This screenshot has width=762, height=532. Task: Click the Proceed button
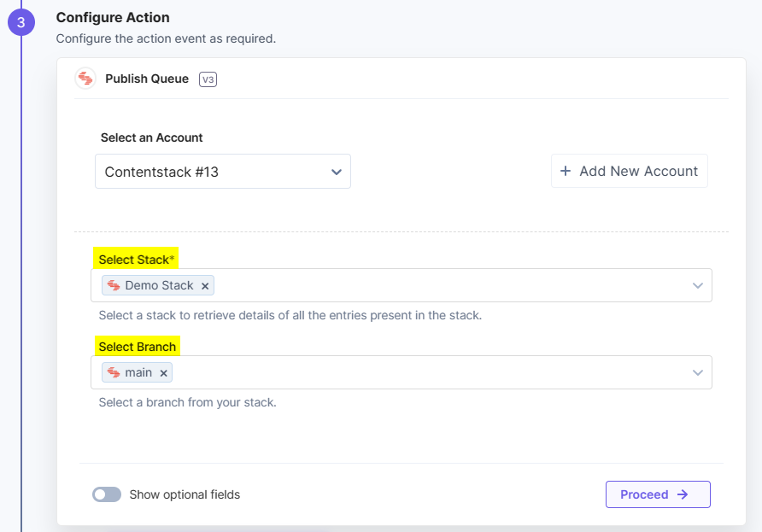[658, 495]
